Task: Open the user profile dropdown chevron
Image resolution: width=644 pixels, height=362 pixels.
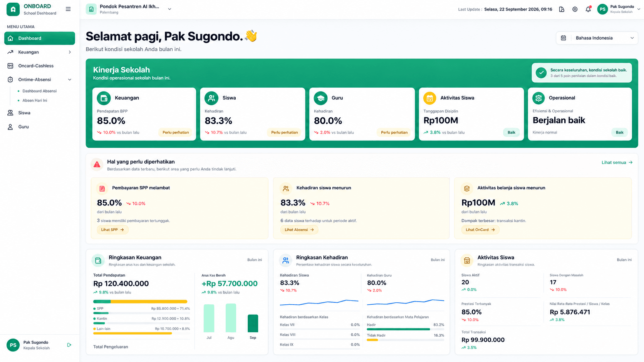Action: pyautogui.click(x=639, y=9)
